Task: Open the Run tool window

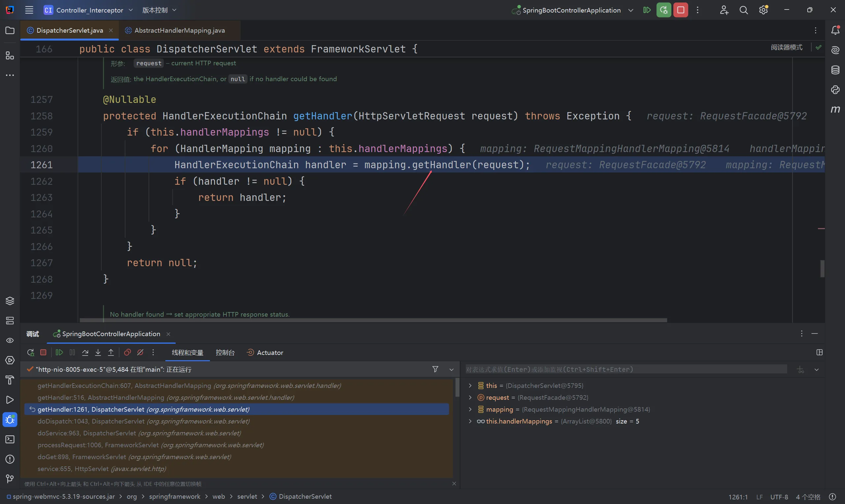Action: pyautogui.click(x=10, y=400)
